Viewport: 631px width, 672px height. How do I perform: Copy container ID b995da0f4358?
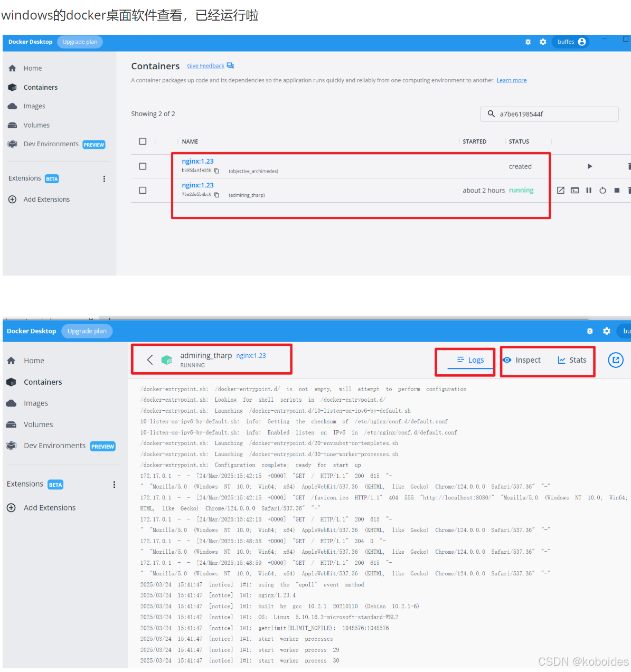coord(216,171)
